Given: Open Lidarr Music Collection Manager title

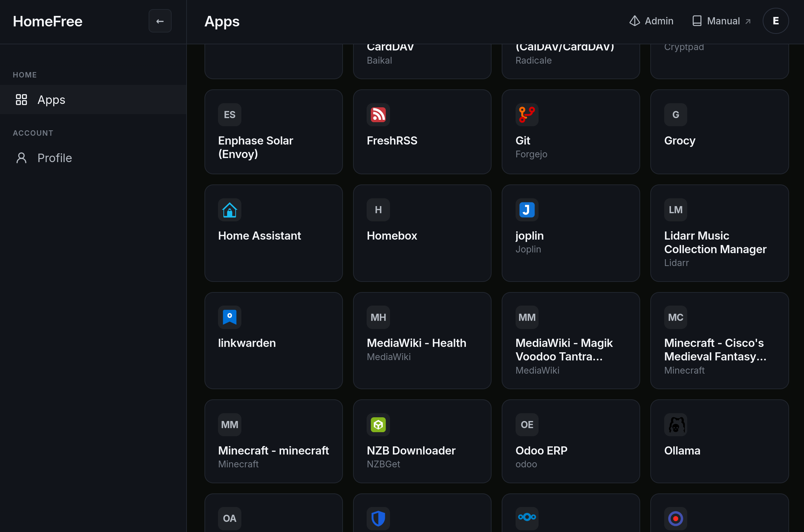Looking at the screenshot, I should coord(715,242).
